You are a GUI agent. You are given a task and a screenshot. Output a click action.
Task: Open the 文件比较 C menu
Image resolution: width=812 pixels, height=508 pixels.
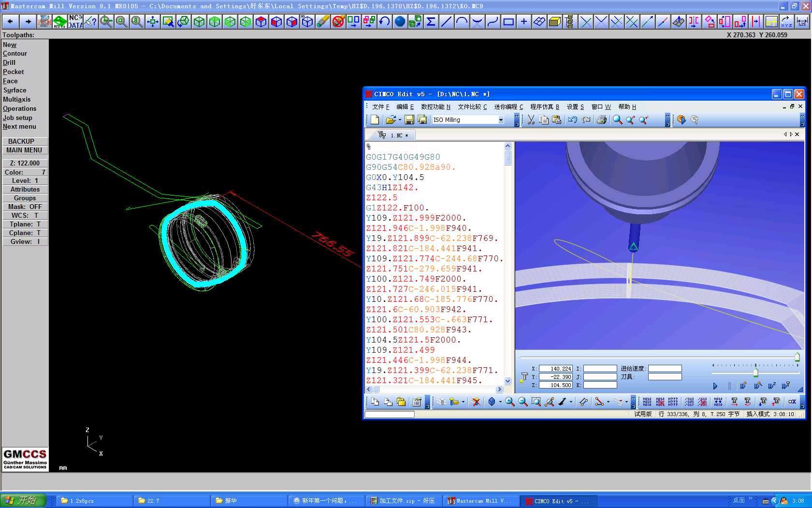(472, 107)
